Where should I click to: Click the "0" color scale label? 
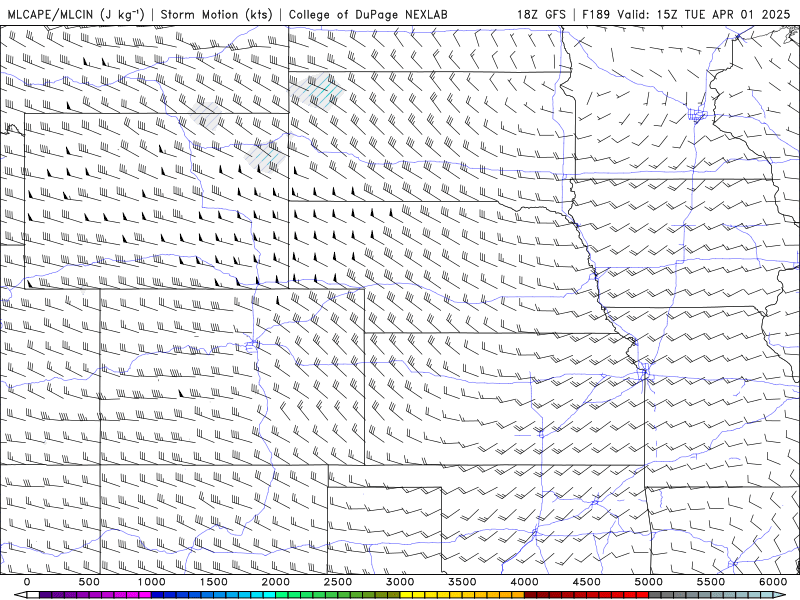tap(27, 582)
